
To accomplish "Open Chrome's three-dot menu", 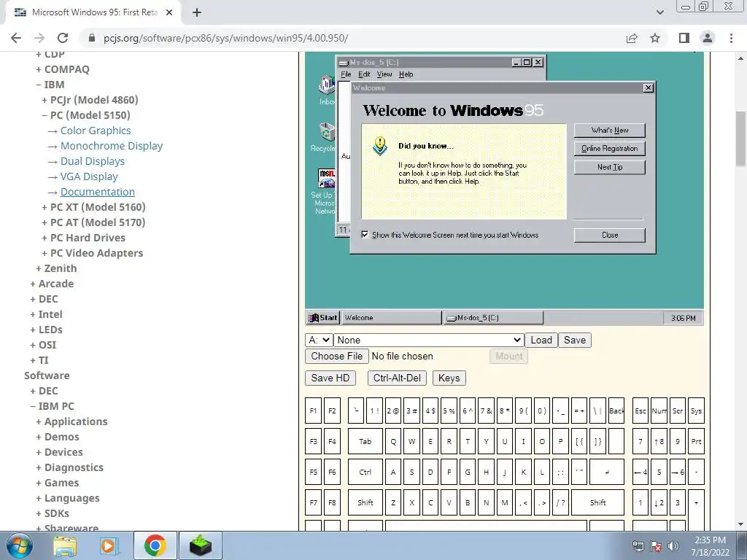I will pos(731,38).
